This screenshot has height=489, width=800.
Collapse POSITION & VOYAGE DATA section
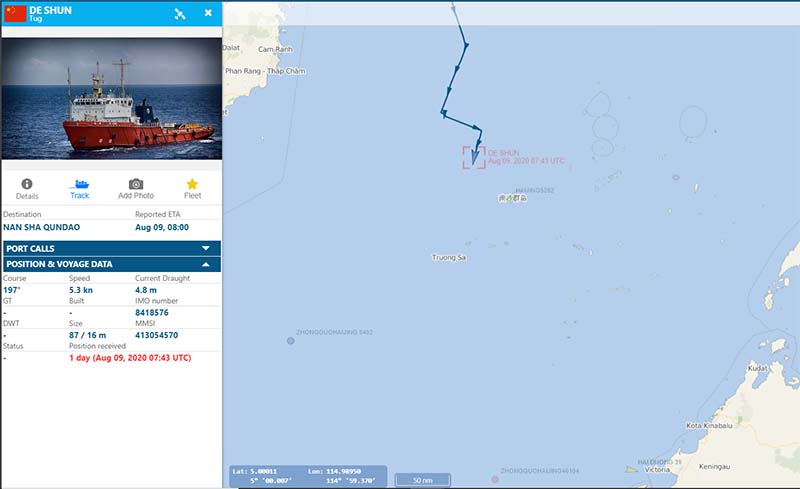tap(112, 264)
